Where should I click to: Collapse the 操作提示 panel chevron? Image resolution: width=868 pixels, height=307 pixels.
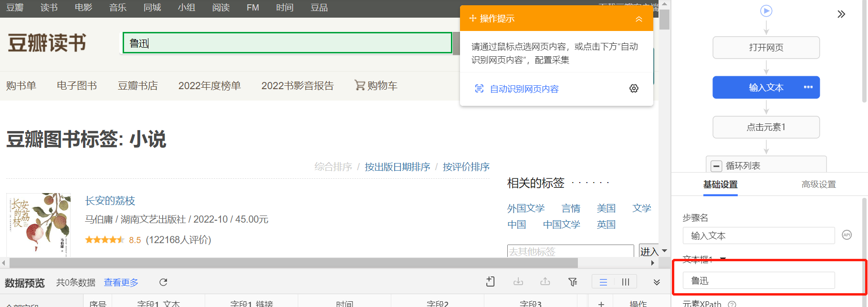pos(638,19)
